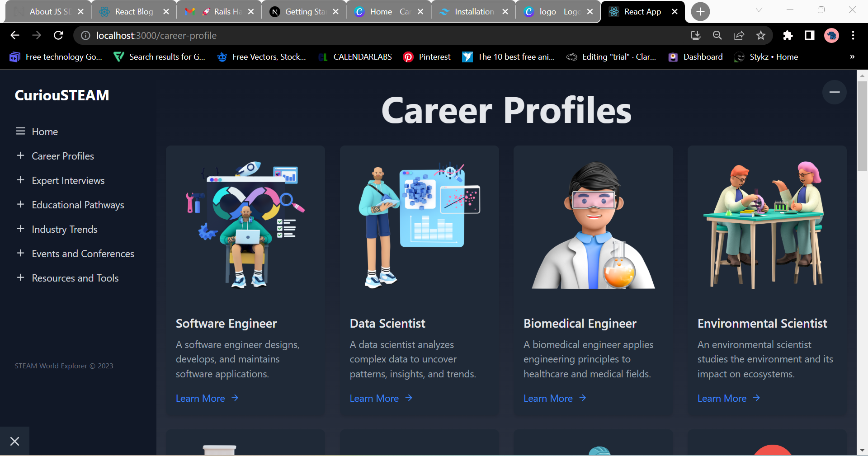This screenshot has width=868, height=456.
Task: Close the sidebar with the X button
Action: tap(14, 441)
